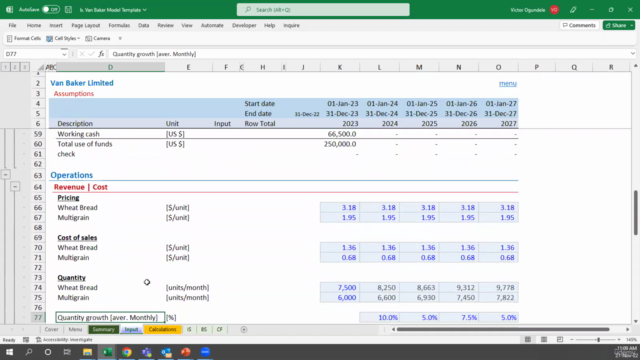Switch to the Formulas tab

tap(119, 25)
